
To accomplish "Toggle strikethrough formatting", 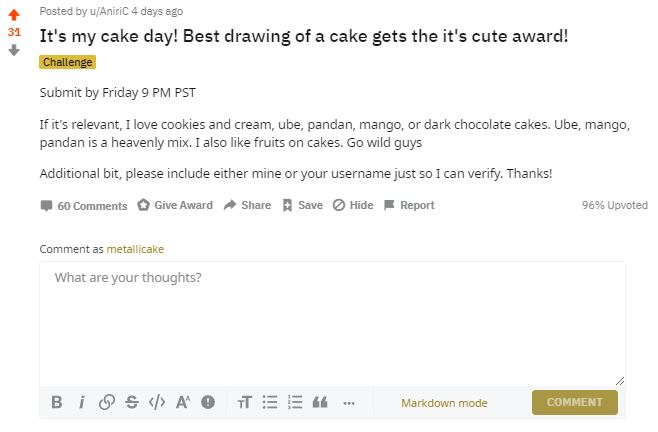I will tap(132, 402).
